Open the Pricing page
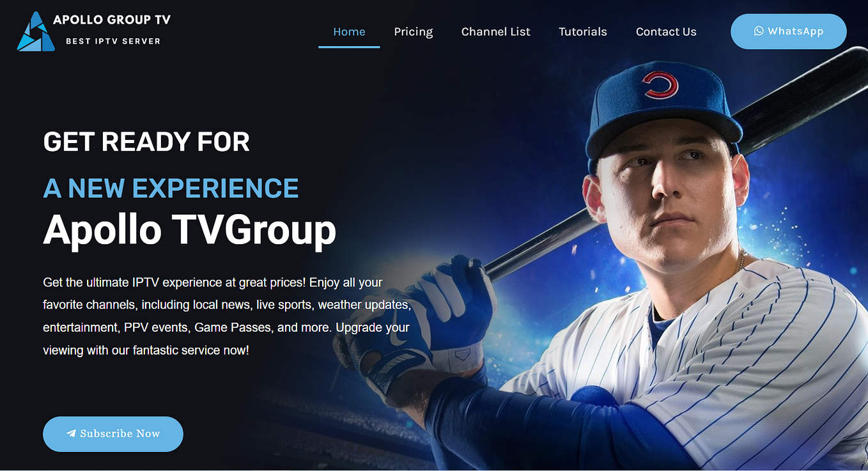The width and height of the screenshot is (868, 471). click(414, 31)
